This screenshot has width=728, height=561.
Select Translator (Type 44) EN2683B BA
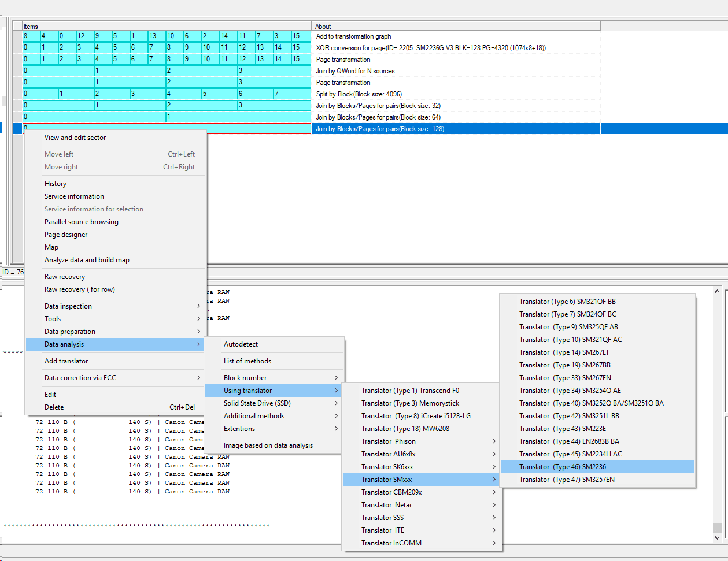(597, 441)
